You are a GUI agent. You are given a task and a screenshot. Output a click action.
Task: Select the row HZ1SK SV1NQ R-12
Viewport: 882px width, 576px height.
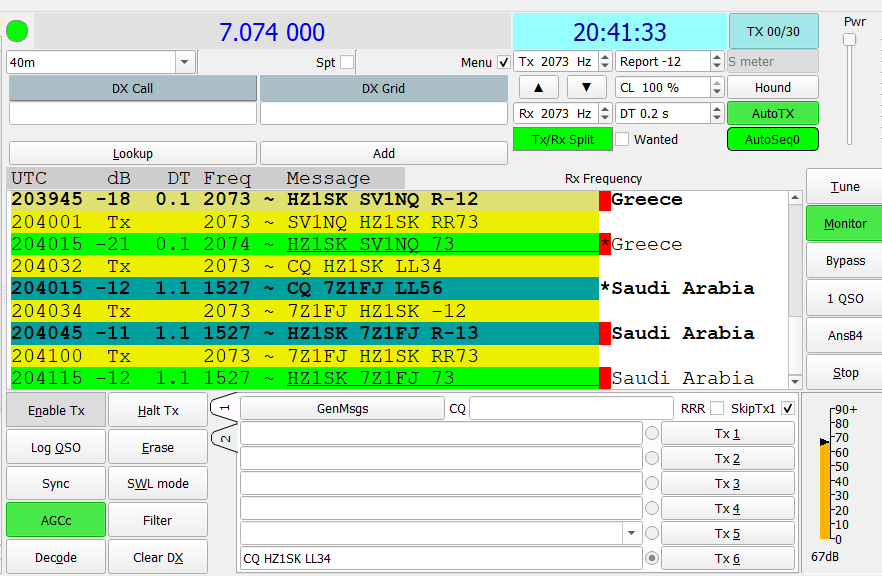pos(305,199)
